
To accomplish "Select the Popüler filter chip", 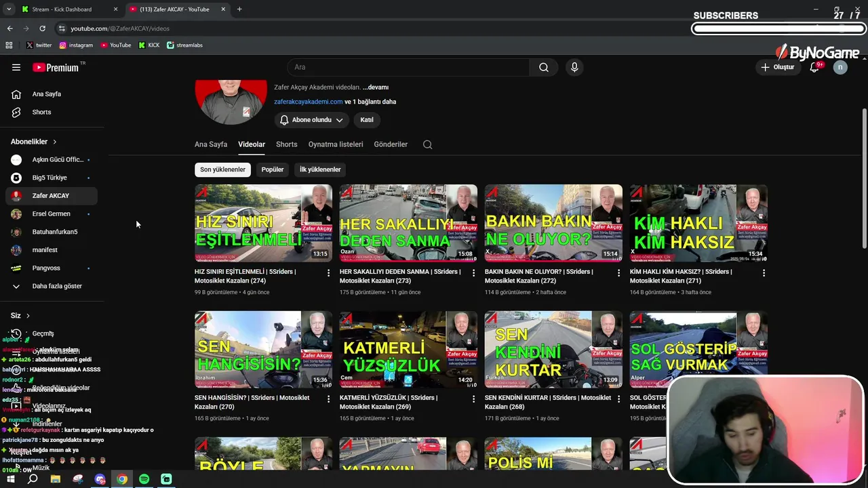I will [273, 169].
